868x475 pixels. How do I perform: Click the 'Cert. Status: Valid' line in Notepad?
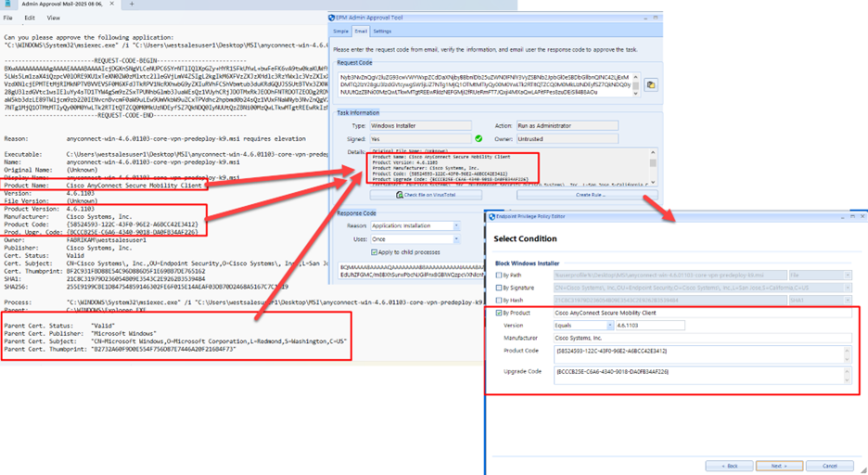(x=45, y=256)
